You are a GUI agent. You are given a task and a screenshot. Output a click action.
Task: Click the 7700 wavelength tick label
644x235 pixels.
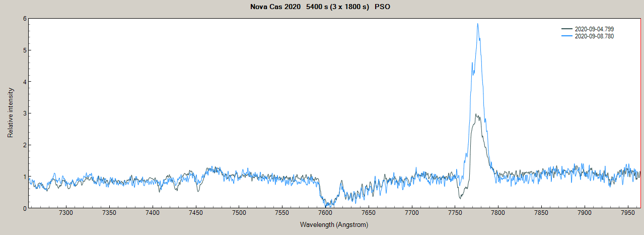[x=411, y=213]
